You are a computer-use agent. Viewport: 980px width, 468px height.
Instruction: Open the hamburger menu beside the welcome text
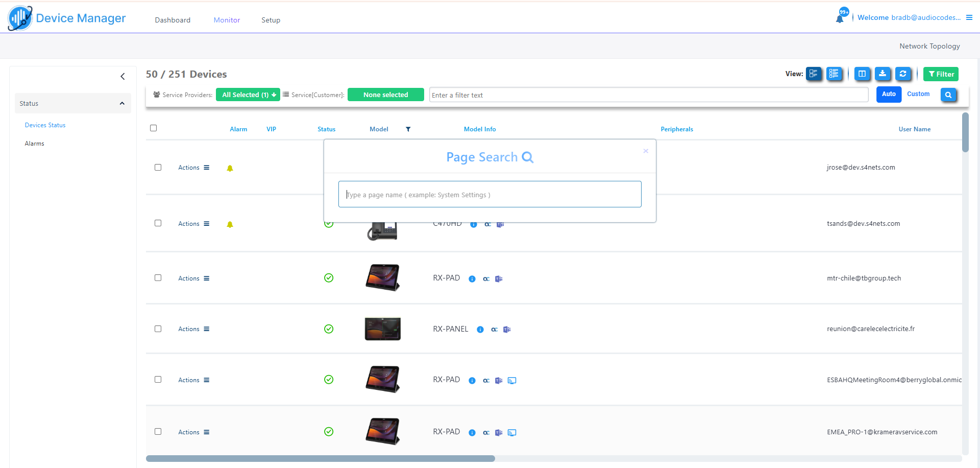pyautogui.click(x=969, y=17)
